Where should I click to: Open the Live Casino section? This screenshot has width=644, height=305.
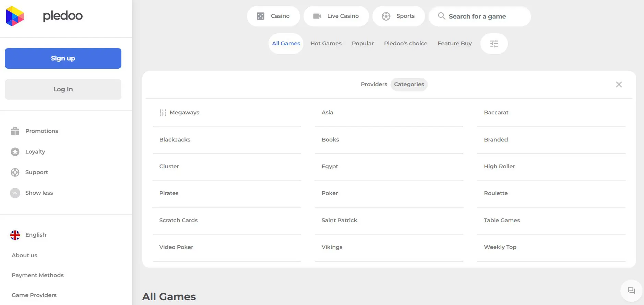coord(336,16)
